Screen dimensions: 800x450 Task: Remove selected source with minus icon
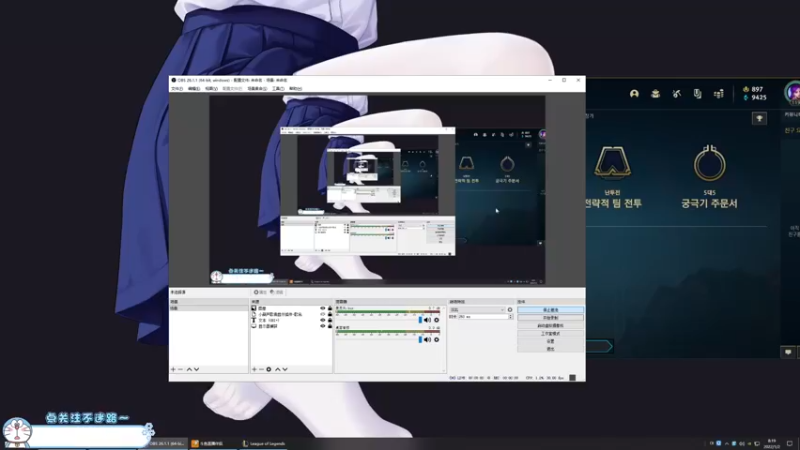[261, 369]
